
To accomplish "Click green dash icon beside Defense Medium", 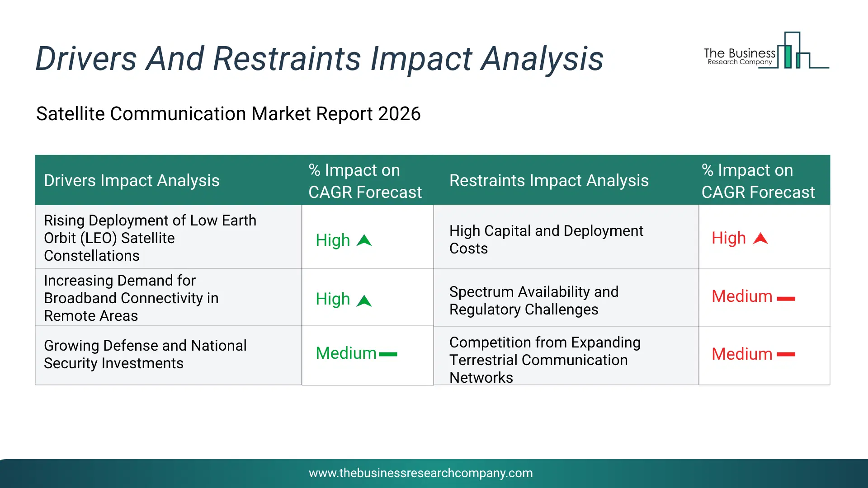I will pyautogui.click(x=388, y=354).
